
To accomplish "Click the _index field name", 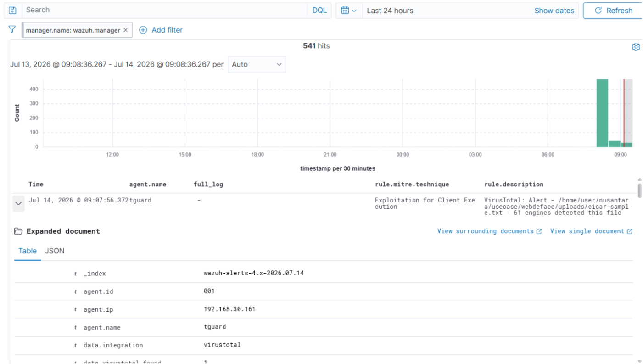I will (95, 274).
